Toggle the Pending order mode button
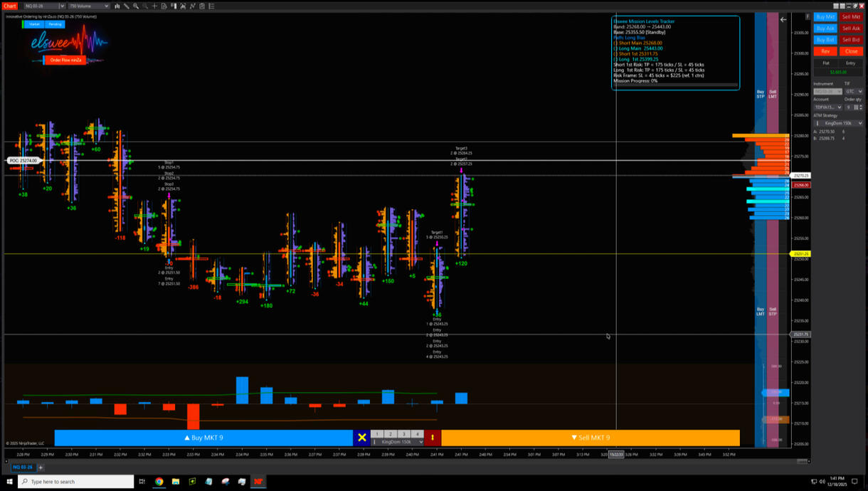Screen dimensions: 868x491 55,24
